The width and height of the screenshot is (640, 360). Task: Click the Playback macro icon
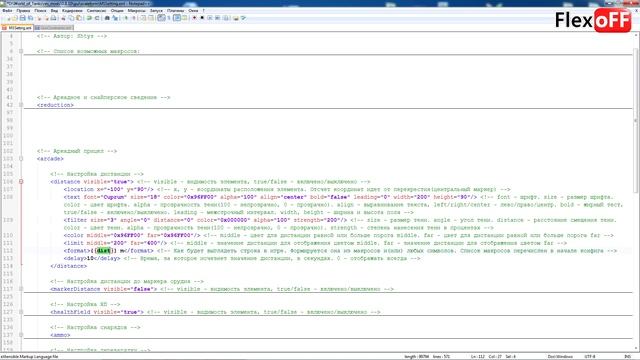(x=210, y=18)
